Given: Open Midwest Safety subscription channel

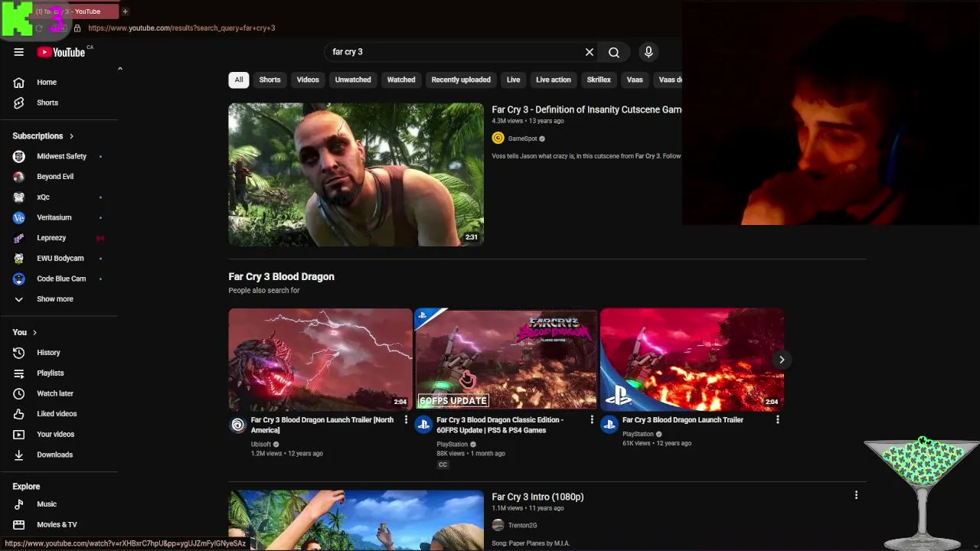Looking at the screenshot, I should 61,156.
